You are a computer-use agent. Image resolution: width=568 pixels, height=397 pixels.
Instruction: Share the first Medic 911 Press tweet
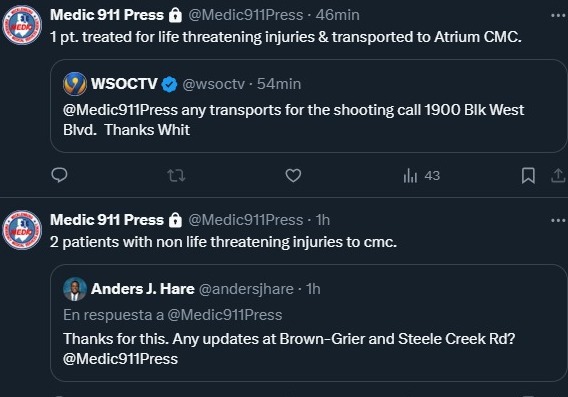click(x=558, y=176)
